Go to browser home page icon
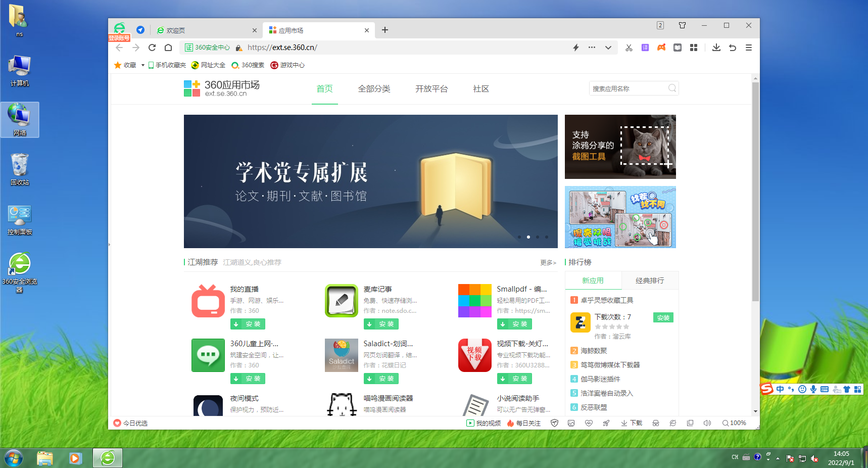The image size is (868, 468). (x=168, y=48)
